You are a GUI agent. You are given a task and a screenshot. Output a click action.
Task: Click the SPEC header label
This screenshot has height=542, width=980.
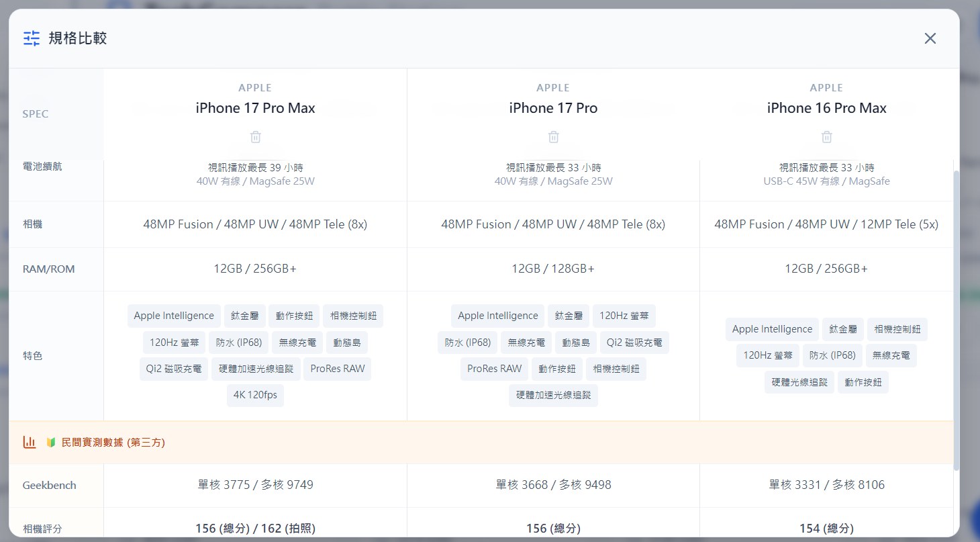click(36, 114)
